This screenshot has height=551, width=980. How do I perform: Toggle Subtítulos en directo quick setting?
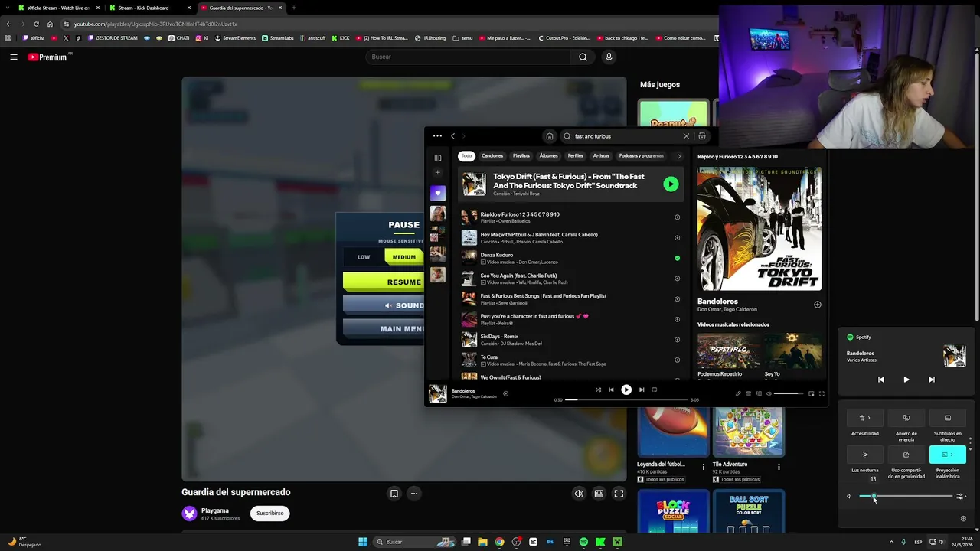pyautogui.click(x=948, y=418)
